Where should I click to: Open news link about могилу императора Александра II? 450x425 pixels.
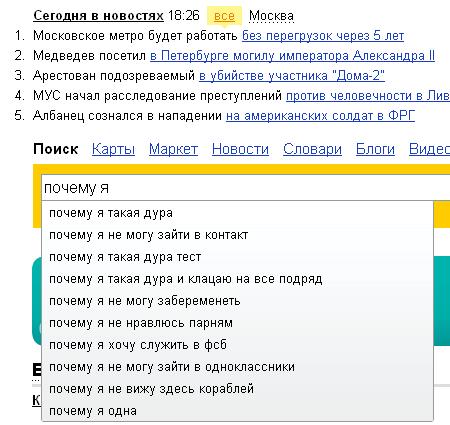pos(292,56)
